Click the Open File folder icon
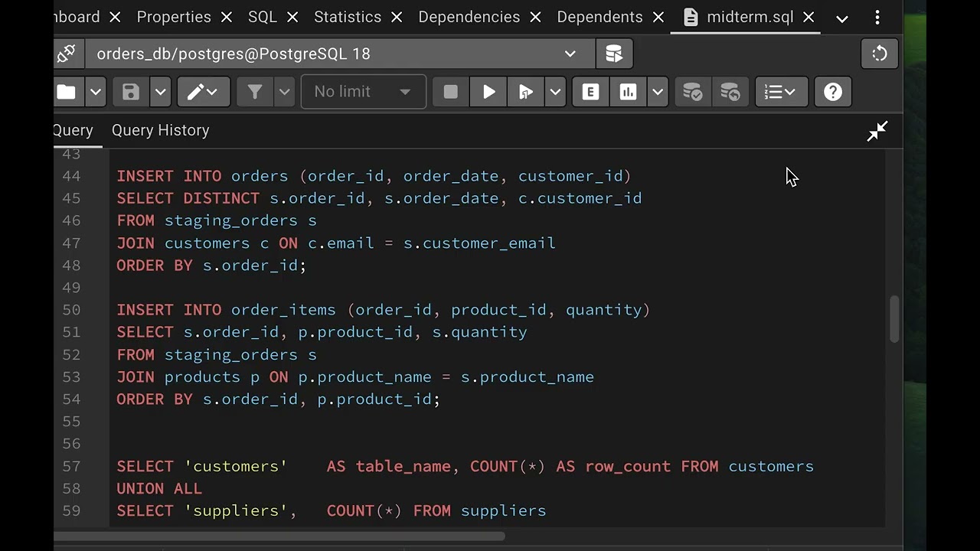Viewport: 980px width, 551px height. coord(67,92)
